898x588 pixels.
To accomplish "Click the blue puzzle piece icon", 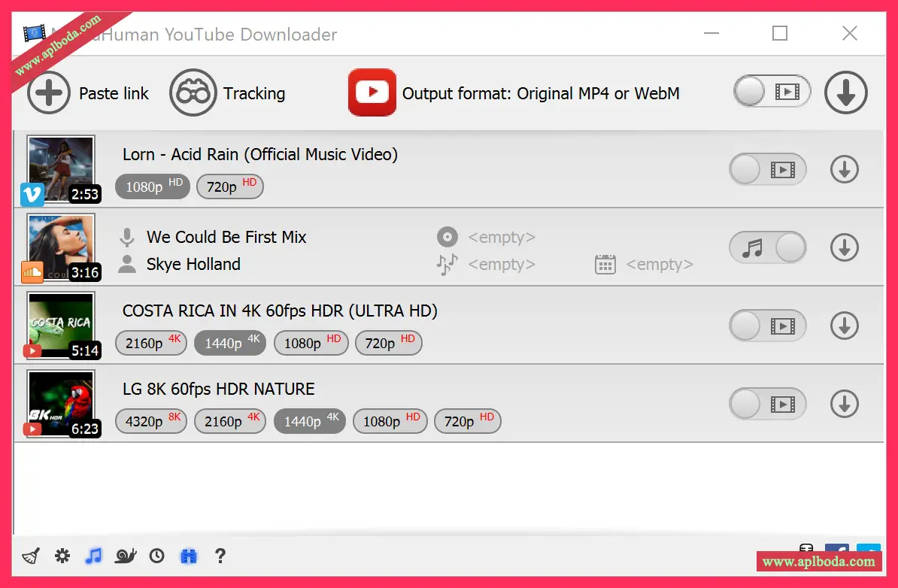I will click(188, 556).
